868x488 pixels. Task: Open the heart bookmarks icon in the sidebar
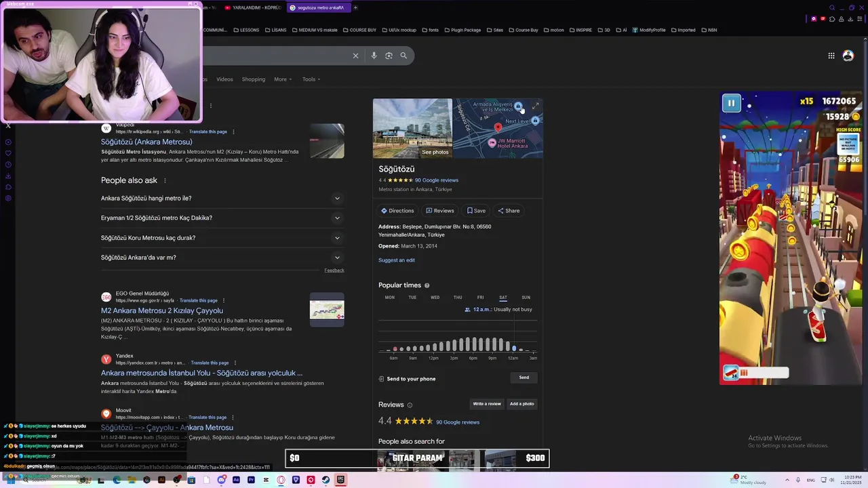point(7,153)
